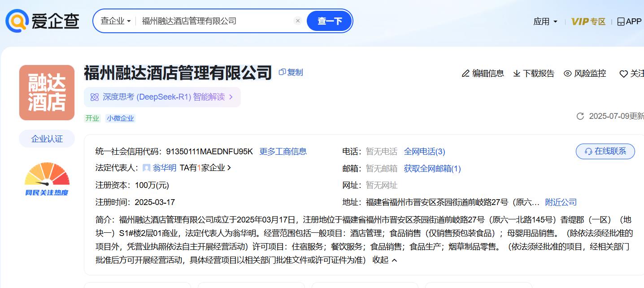Select the company title 福州融达酒店管理有限公司
The image size is (644, 288).
tap(178, 73)
